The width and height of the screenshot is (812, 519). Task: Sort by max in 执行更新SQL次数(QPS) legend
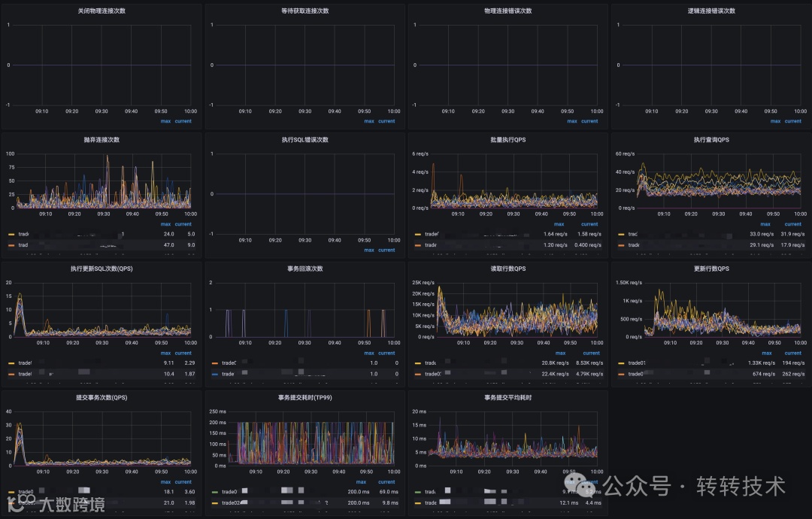[165, 354]
